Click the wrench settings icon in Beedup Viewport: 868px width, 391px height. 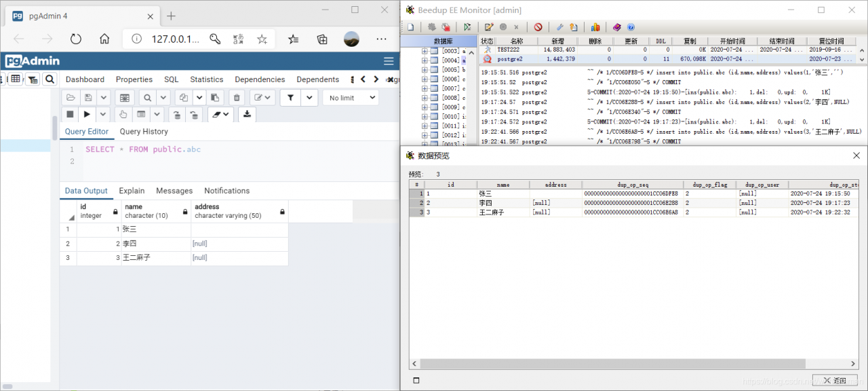559,27
